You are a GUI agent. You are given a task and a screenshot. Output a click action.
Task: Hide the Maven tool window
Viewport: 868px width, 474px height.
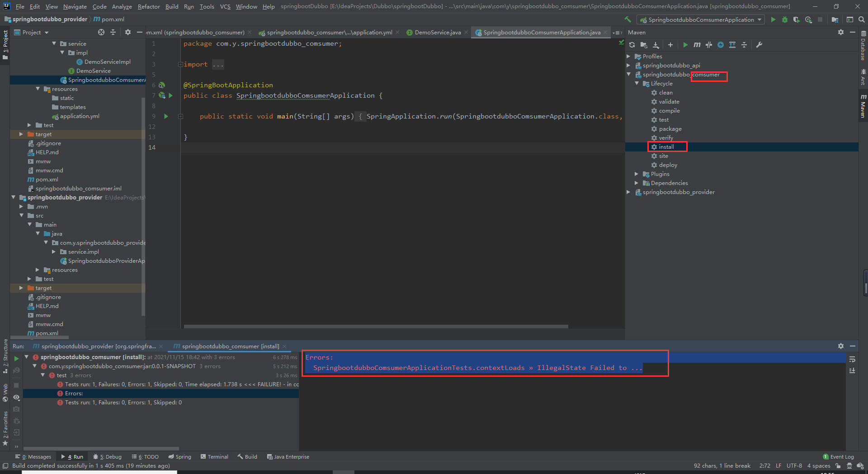(853, 32)
